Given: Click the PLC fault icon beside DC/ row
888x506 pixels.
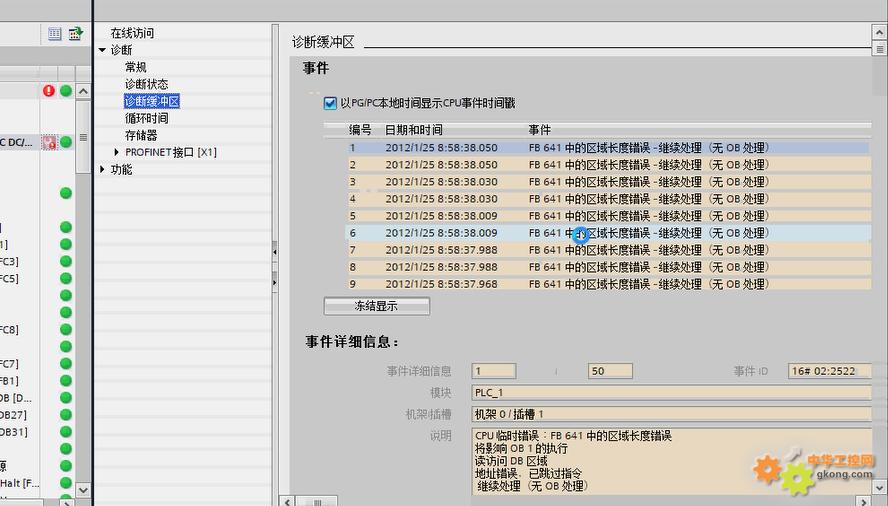Looking at the screenshot, I should [x=49, y=143].
